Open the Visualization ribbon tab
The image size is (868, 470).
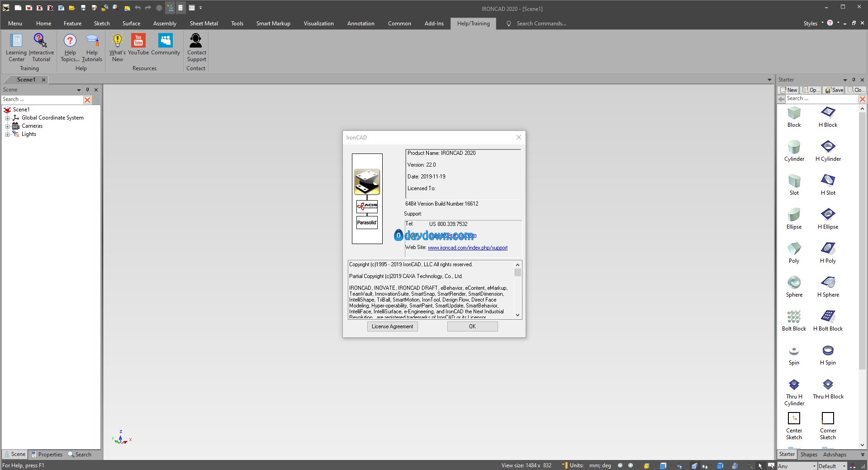point(318,23)
